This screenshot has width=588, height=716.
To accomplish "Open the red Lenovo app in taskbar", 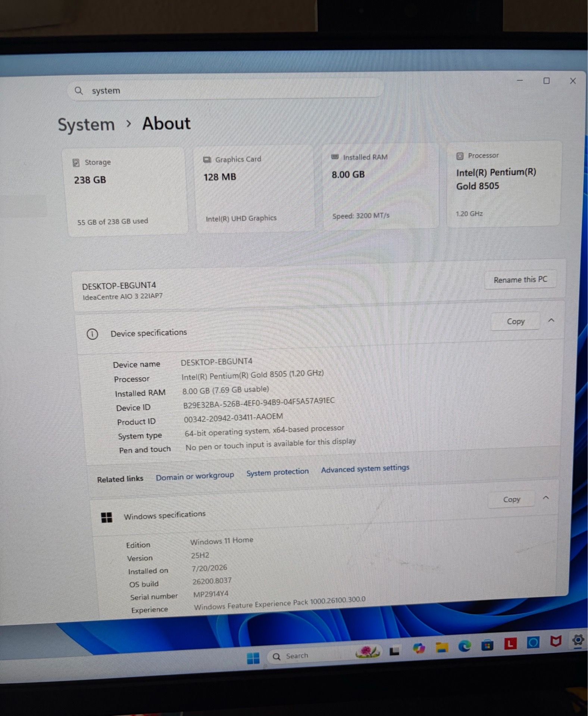I will pyautogui.click(x=510, y=644).
